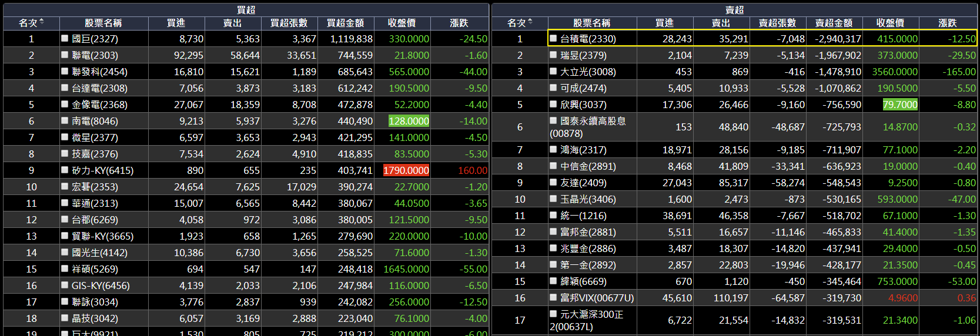Tick the checkbox for 聯電(2303)
Screen dimensions: 980x336
[x=65, y=55]
